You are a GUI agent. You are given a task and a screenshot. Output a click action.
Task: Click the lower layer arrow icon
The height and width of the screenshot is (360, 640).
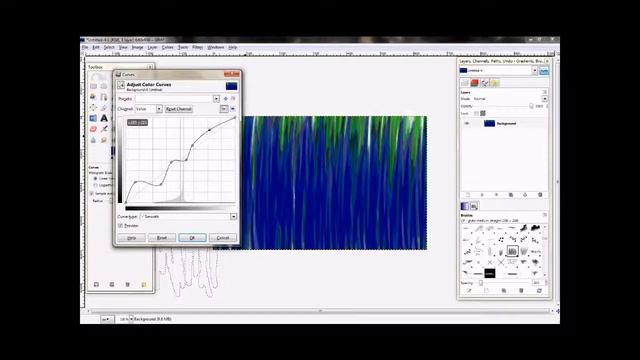496,195
